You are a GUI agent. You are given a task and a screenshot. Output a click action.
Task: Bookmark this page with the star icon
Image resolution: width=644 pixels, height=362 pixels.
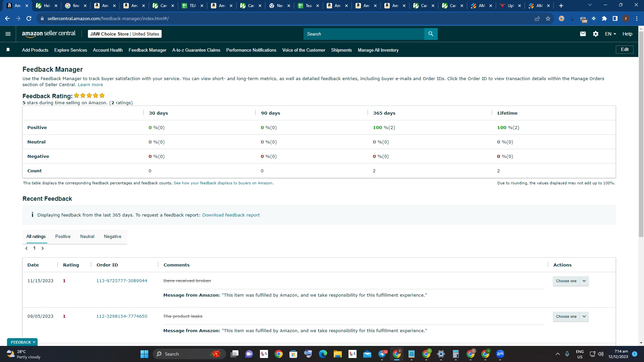[548, 18]
